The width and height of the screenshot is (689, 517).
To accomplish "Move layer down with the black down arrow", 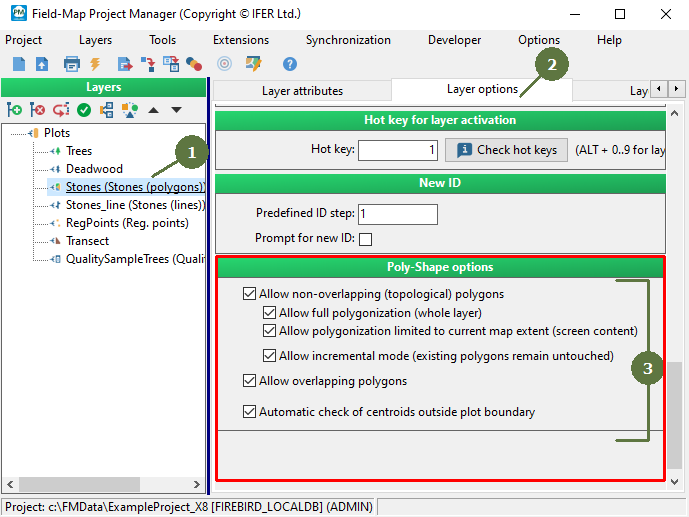I will [x=176, y=110].
